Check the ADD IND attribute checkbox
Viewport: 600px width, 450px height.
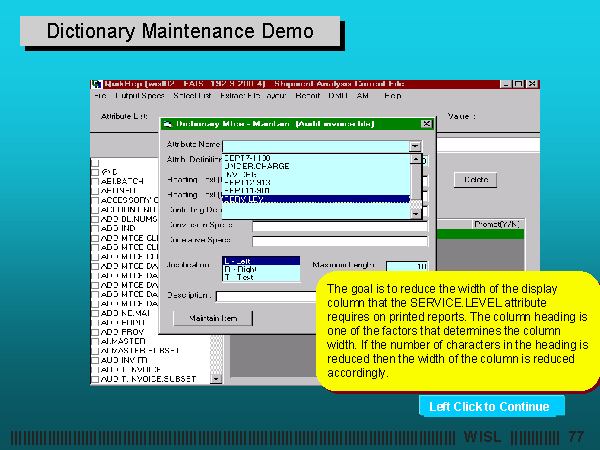95,227
